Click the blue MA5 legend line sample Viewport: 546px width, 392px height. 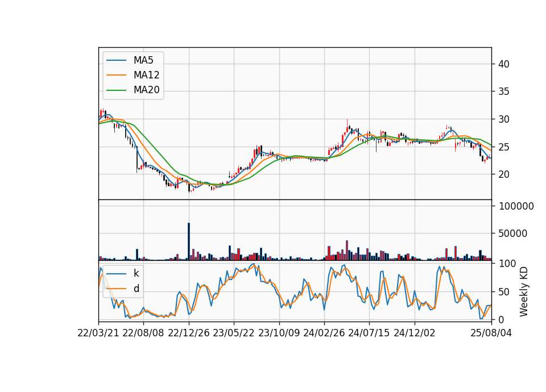(116, 60)
